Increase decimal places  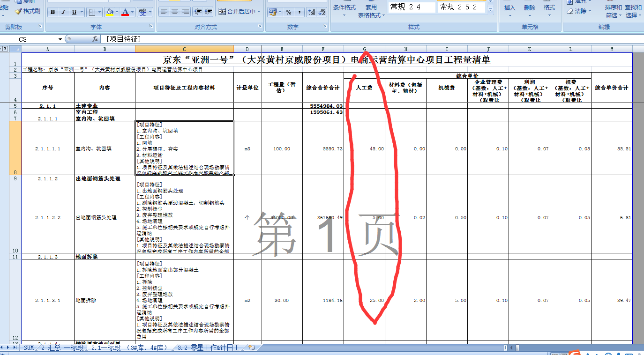pos(312,12)
